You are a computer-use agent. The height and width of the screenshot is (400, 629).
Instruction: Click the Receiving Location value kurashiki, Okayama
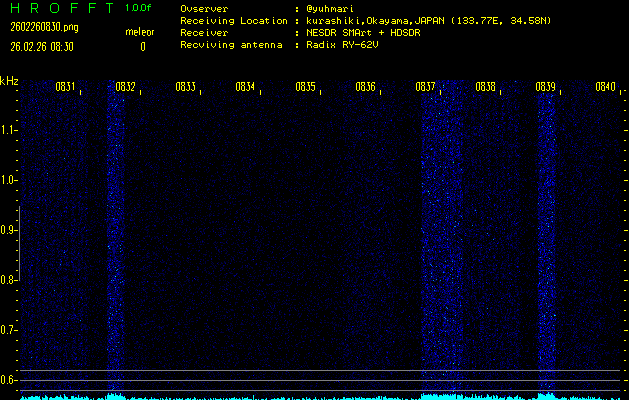coord(428,21)
